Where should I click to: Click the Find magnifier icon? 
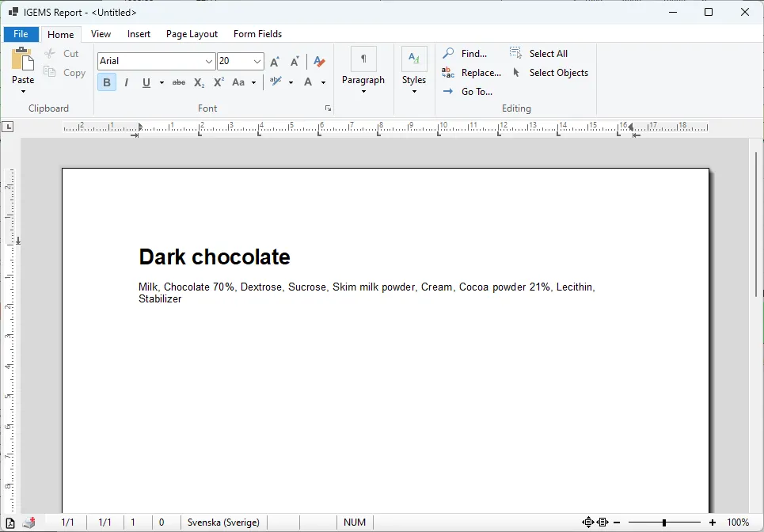[448, 53]
